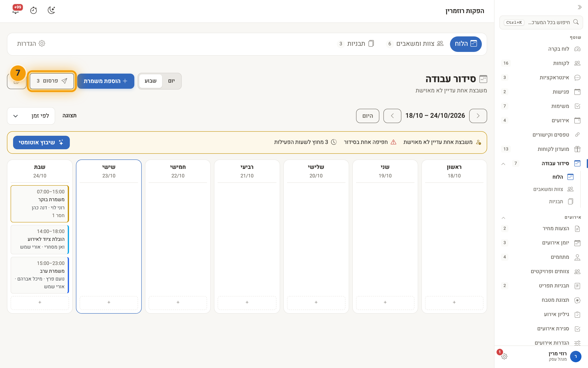Add shift to שני 19/10 column
The image size is (588, 368).
pos(385,302)
